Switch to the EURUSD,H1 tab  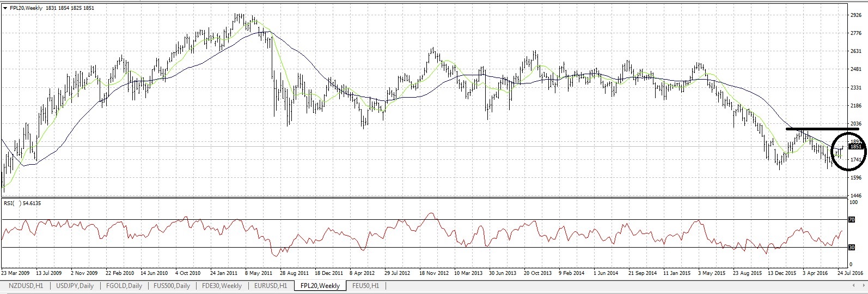[x=271, y=285]
